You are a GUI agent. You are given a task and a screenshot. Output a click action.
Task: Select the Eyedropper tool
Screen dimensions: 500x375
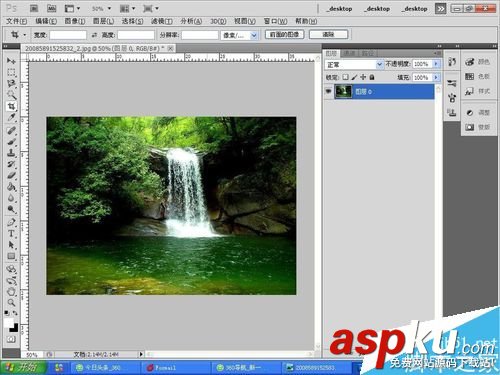[11, 118]
